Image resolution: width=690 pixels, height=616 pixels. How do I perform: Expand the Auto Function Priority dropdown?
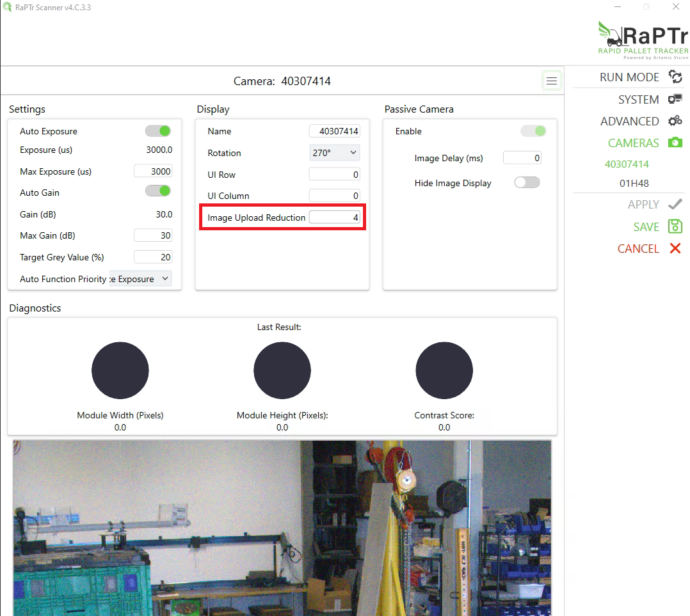pyautogui.click(x=140, y=279)
